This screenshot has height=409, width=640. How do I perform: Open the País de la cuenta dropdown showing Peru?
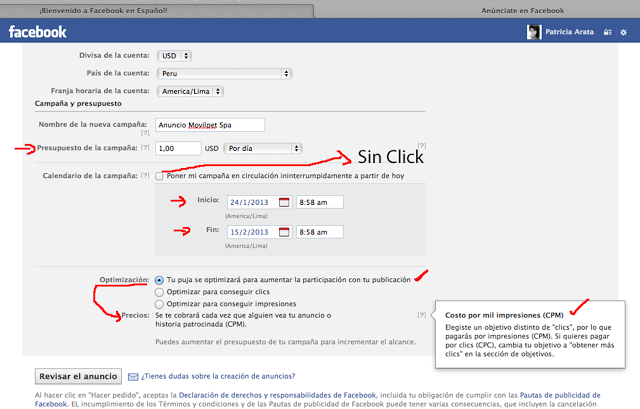point(224,73)
